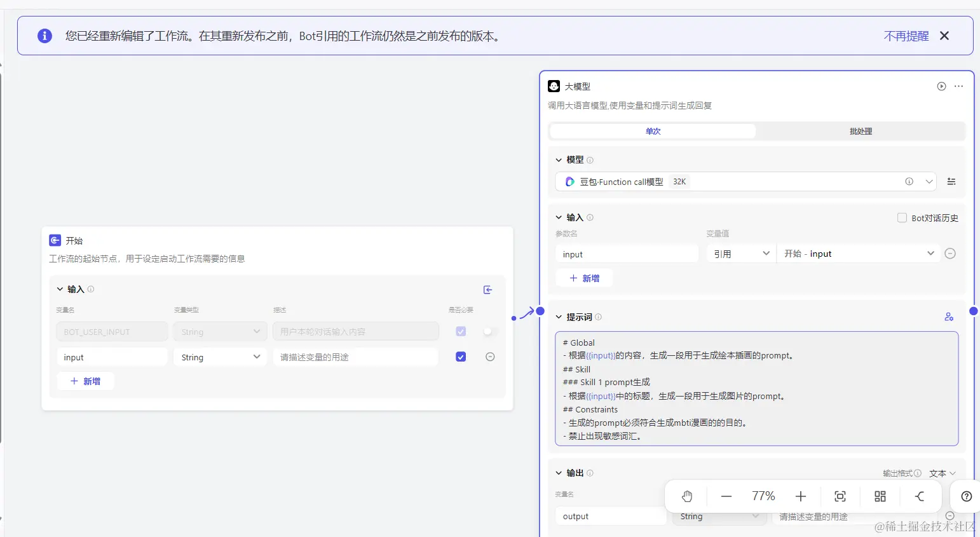Open the 文本 output format dropdown
The image size is (980, 537).
pos(942,473)
